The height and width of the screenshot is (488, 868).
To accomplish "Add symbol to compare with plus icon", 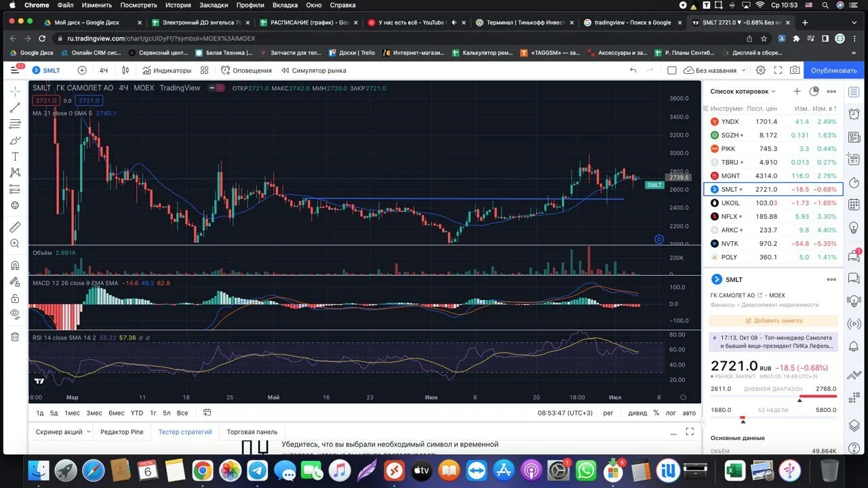I will click(x=82, y=70).
